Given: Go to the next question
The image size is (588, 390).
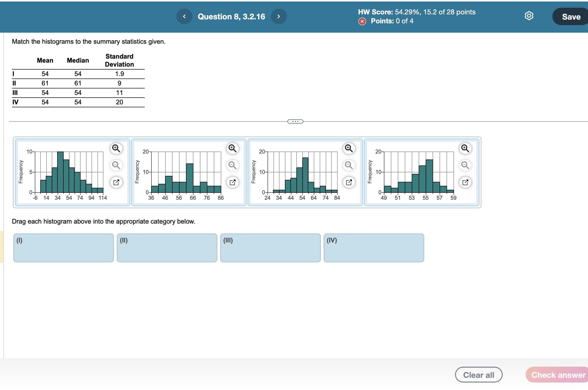Looking at the screenshot, I should coord(279,16).
